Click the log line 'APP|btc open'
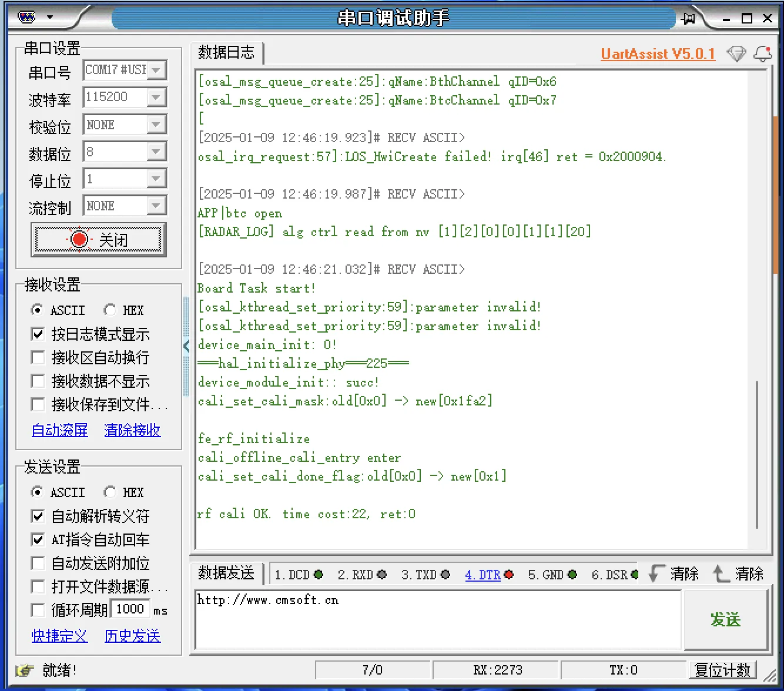The width and height of the screenshot is (784, 691). tap(240, 213)
